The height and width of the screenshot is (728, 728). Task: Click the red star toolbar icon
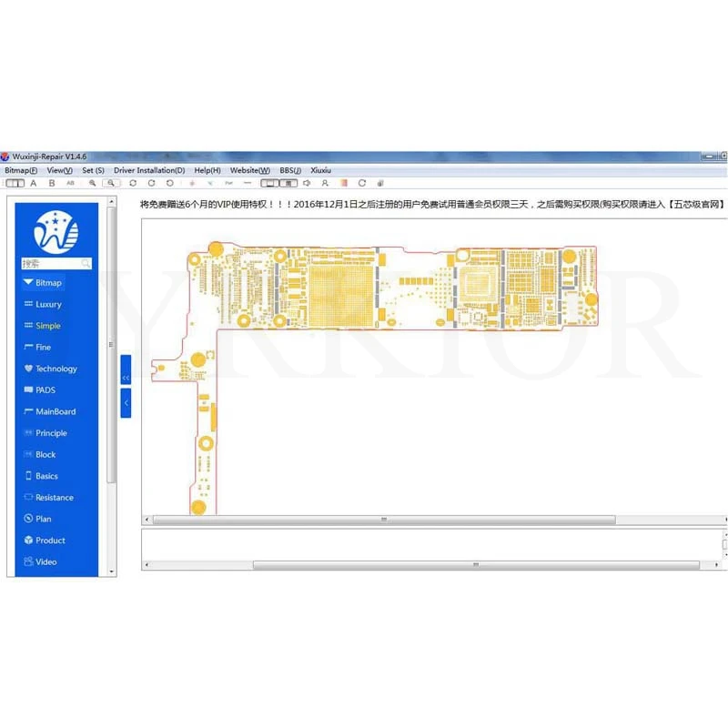pos(192,184)
